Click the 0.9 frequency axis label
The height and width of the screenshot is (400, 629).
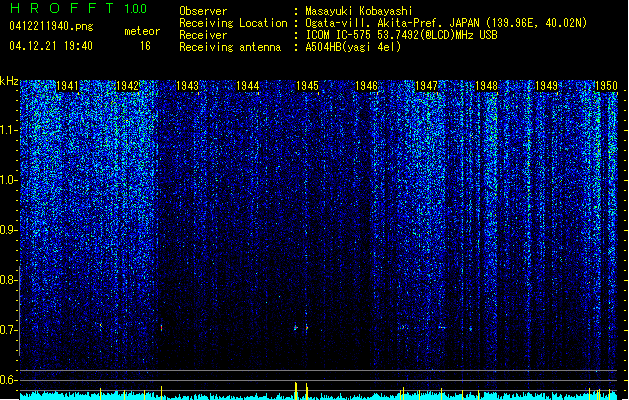(9, 230)
